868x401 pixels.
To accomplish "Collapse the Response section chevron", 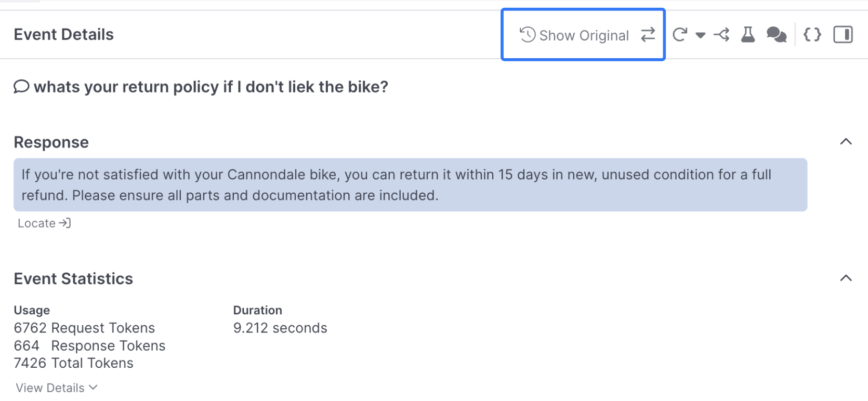I will point(846,142).
